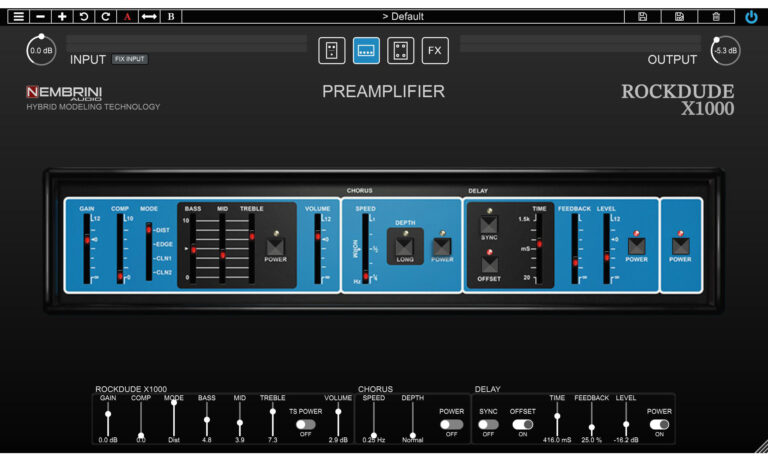Image resolution: width=768 pixels, height=461 pixels.
Task: Redo the change with the redo arrow
Action: [x=105, y=16]
